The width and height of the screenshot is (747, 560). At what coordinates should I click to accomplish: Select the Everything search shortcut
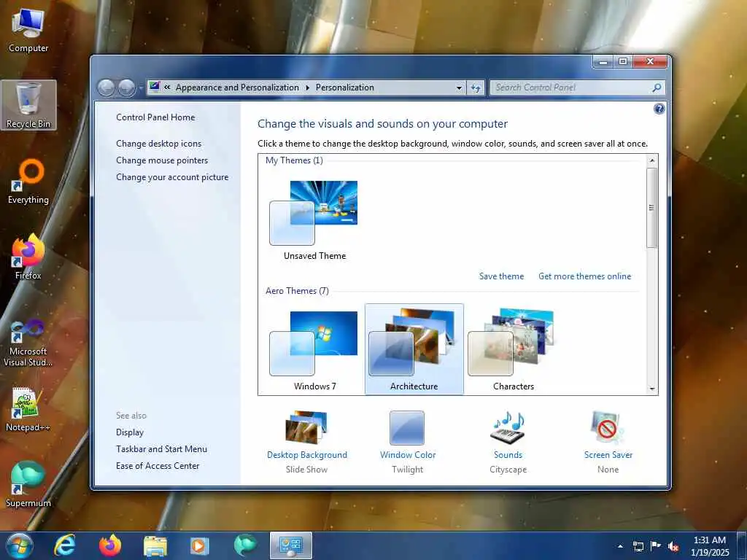28,182
